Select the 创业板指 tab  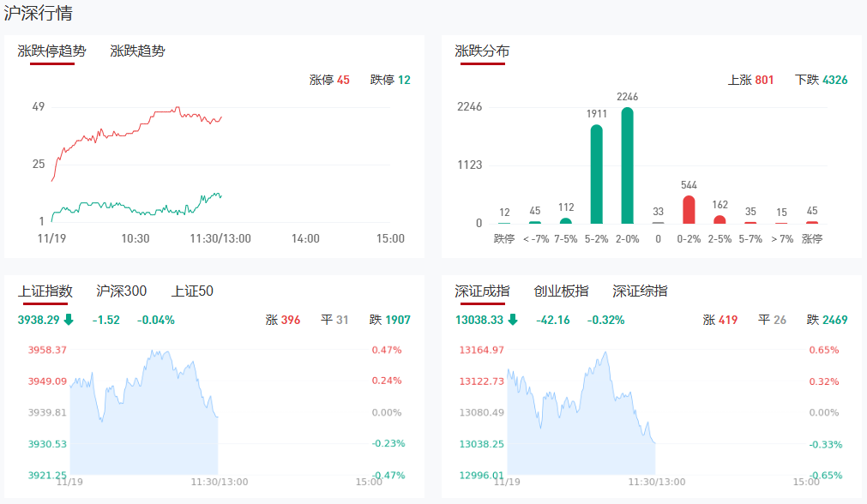561,291
